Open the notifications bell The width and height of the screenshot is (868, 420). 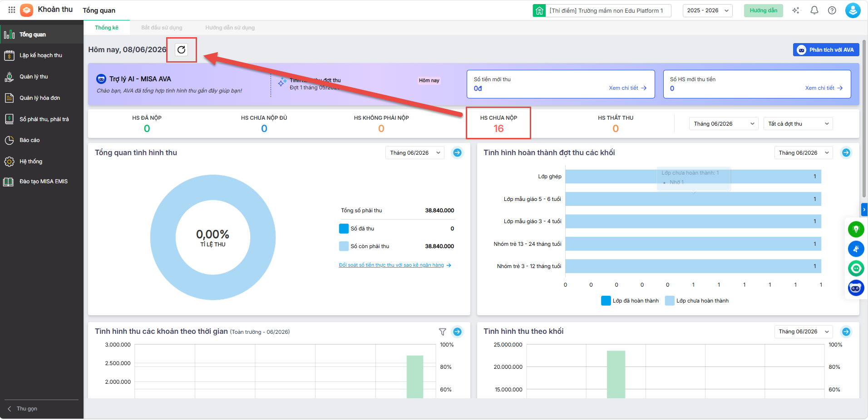click(814, 10)
